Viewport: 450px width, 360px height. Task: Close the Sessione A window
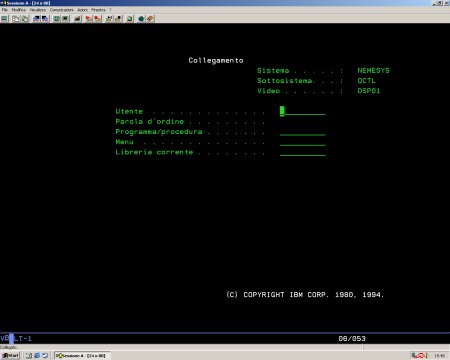click(447, 3)
